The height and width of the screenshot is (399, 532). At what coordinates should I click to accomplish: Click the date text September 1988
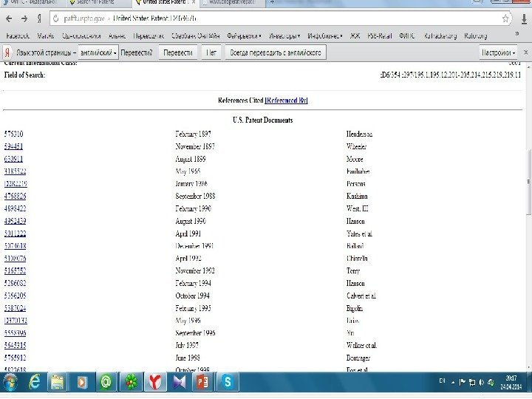point(195,196)
